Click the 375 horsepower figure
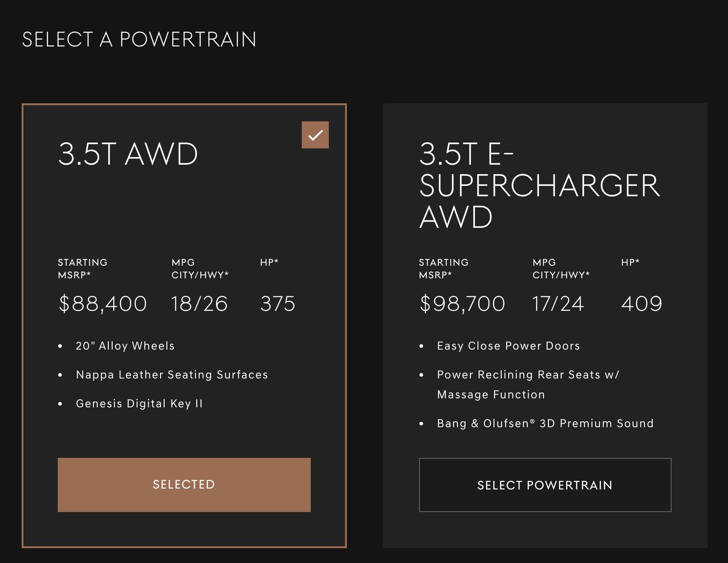Viewport: 728px width, 563px height. (277, 304)
